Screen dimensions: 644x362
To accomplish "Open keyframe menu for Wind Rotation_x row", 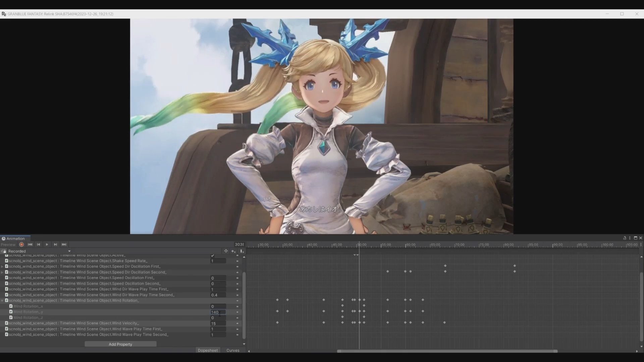I will tap(237, 306).
